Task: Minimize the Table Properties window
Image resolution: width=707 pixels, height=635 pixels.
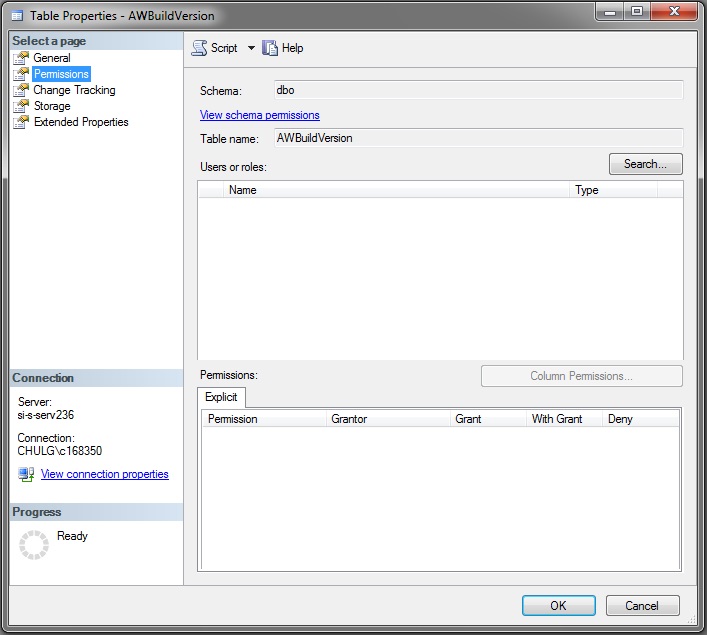Action: pyautogui.click(x=610, y=11)
